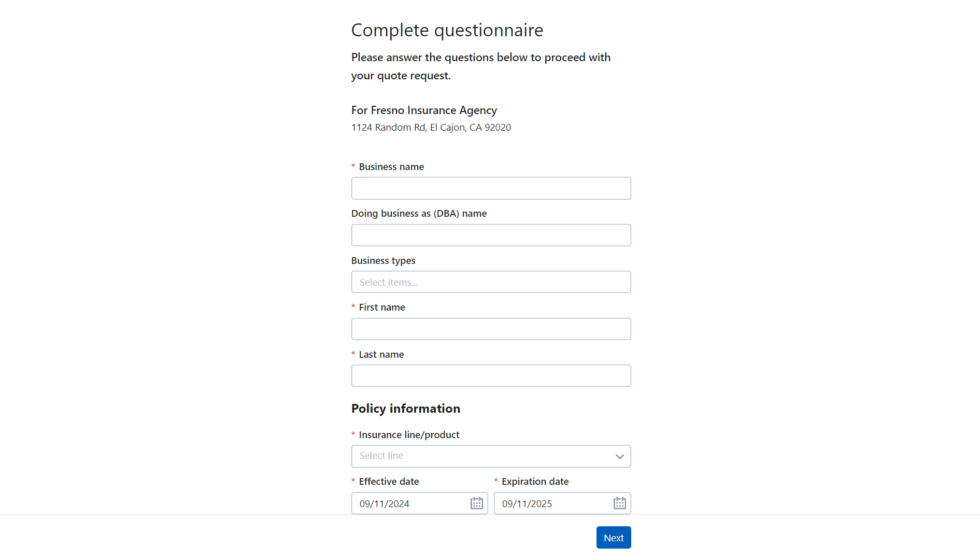Open the Select line dropdown

491,456
